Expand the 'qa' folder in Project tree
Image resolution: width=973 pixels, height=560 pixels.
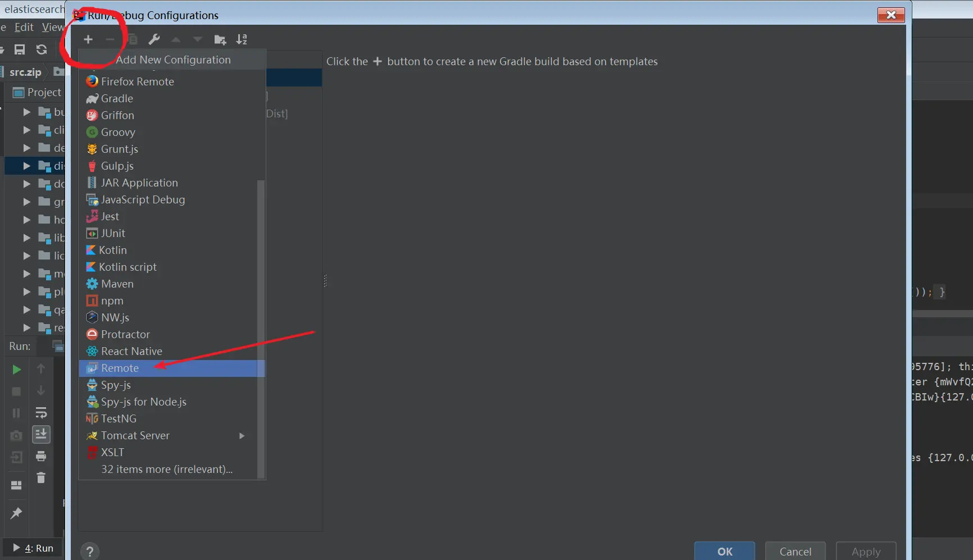tap(26, 309)
